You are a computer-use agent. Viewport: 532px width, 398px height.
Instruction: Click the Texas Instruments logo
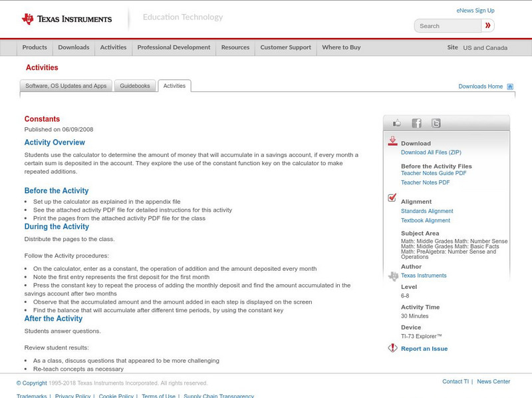tap(66, 19)
